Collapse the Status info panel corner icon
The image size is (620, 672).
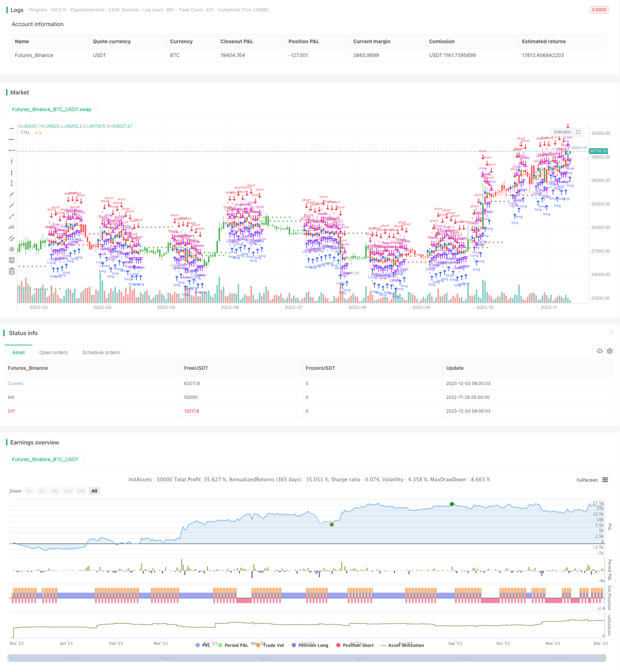tap(611, 333)
